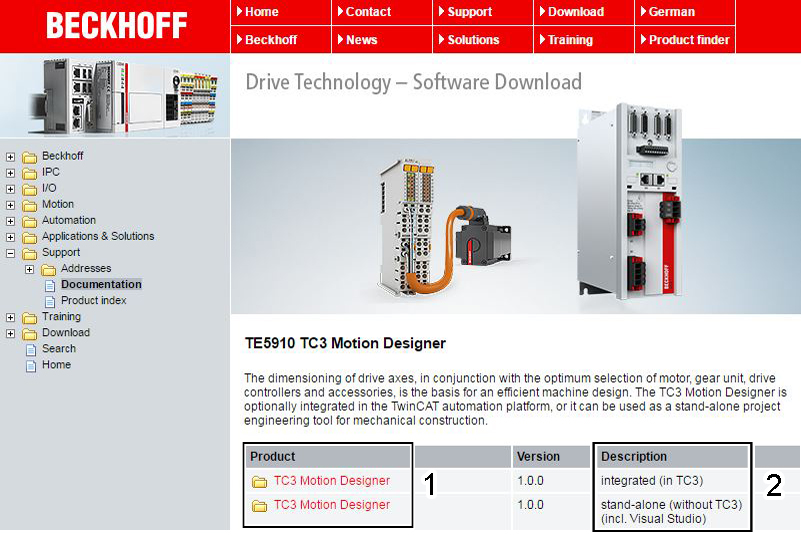Select IPC in the sidebar tree
Screen dimensions: 801x536
pyautogui.click(x=51, y=172)
